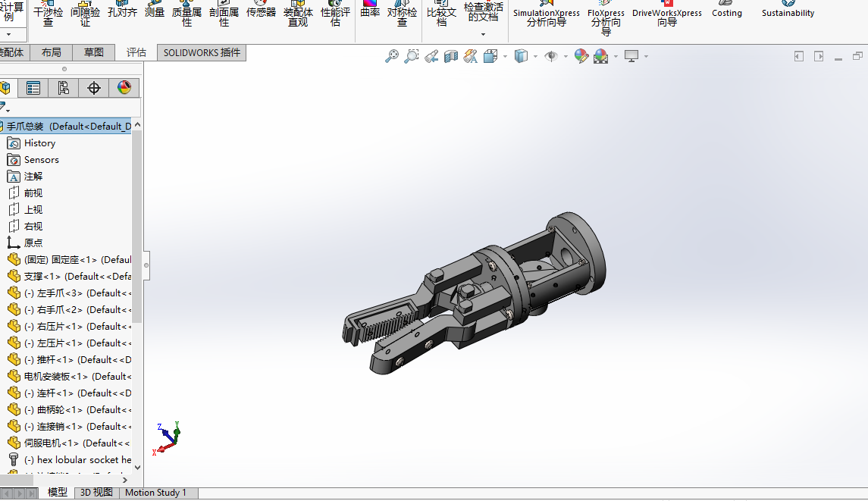Click View Orientation cube icon
The image size is (868, 501).
click(490, 56)
